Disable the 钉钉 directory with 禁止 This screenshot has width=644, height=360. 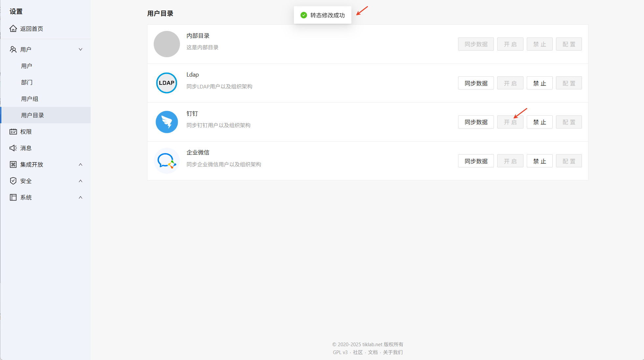pos(539,122)
